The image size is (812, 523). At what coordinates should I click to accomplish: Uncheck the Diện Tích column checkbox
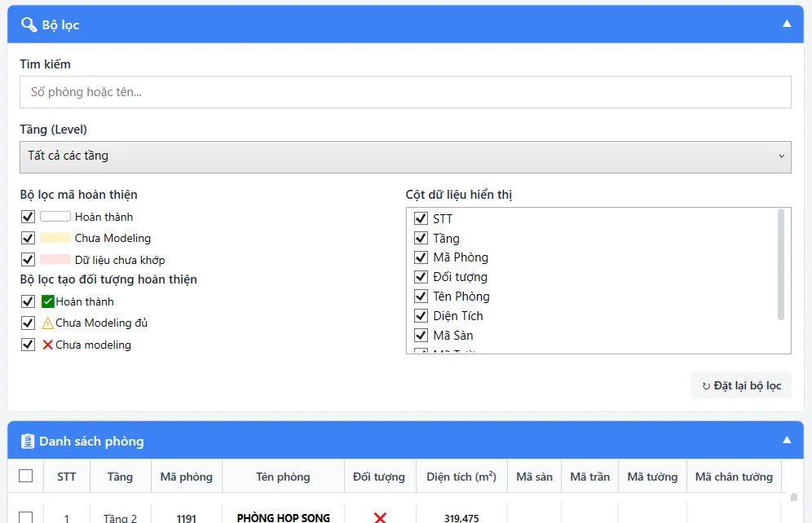421,315
